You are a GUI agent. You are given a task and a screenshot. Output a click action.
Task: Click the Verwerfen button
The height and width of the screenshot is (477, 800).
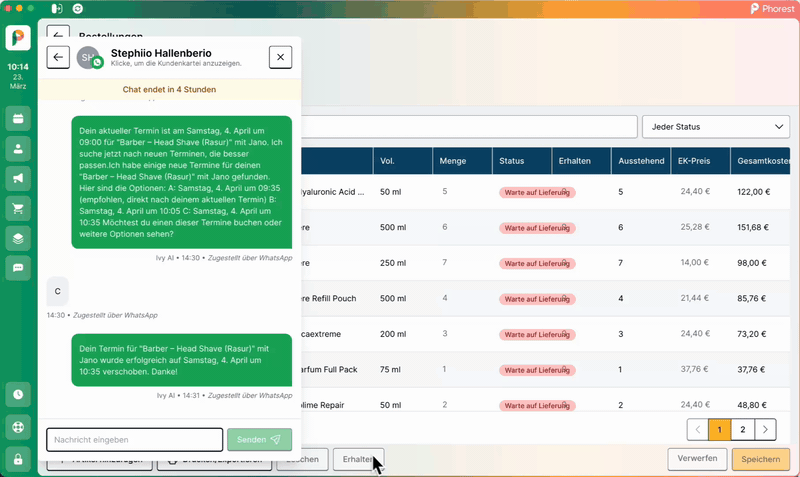[x=697, y=460]
